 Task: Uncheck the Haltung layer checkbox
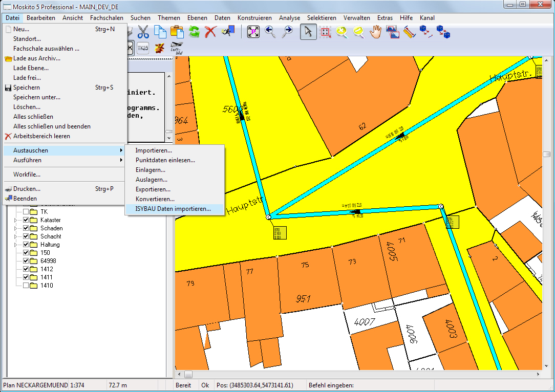pos(26,245)
